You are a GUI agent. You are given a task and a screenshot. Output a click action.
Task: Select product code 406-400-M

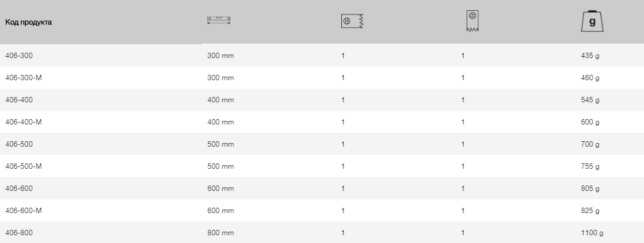tap(23, 121)
